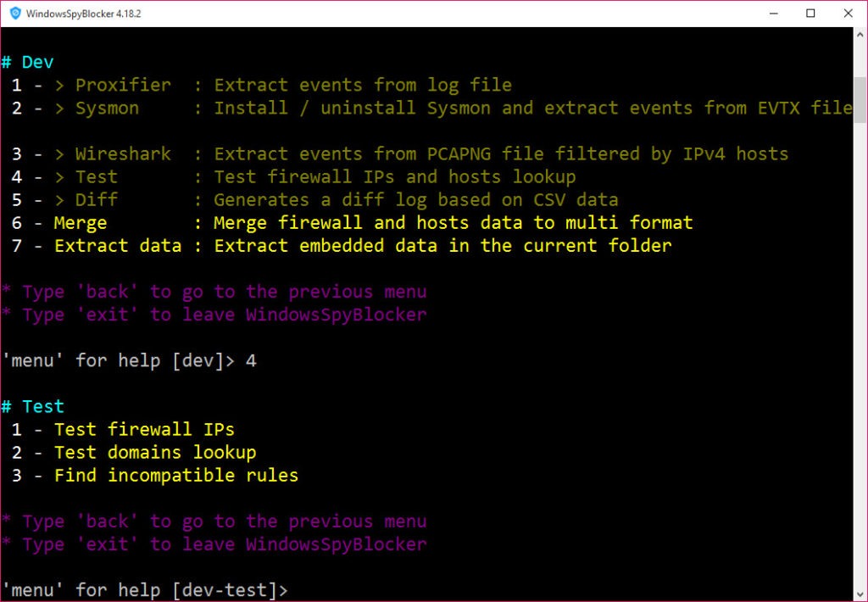Maximize the WindowsSpyBlocker window
Viewport: 868px width, 602px height.
(x=810, y=14)
